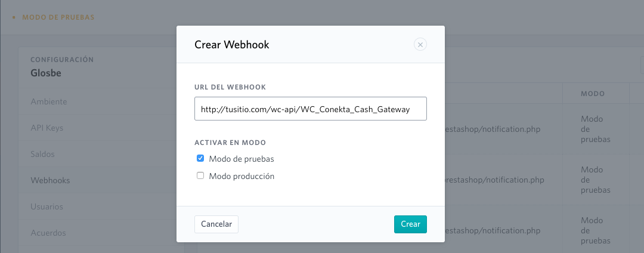
Task: Navigate to Usuarios in the sidebar
Action: pos(47,206)
